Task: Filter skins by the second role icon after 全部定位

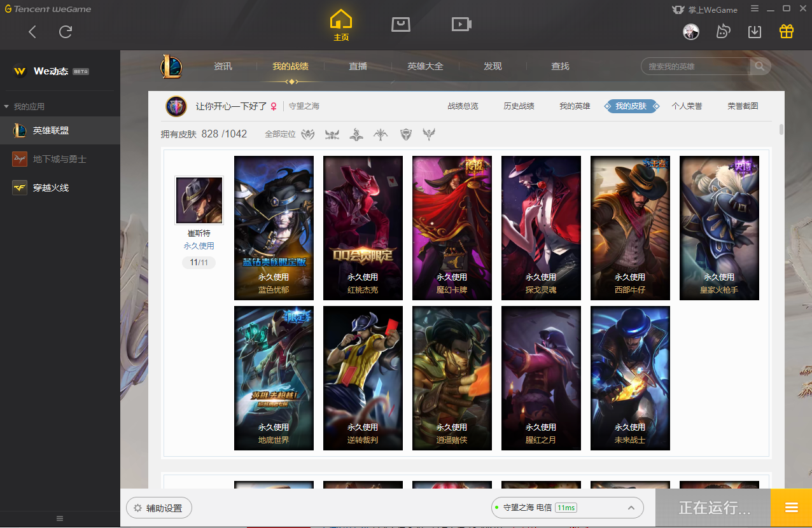Action: 332,134
